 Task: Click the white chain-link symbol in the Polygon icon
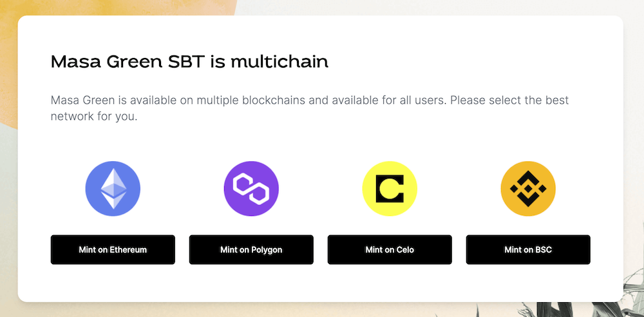251,188
